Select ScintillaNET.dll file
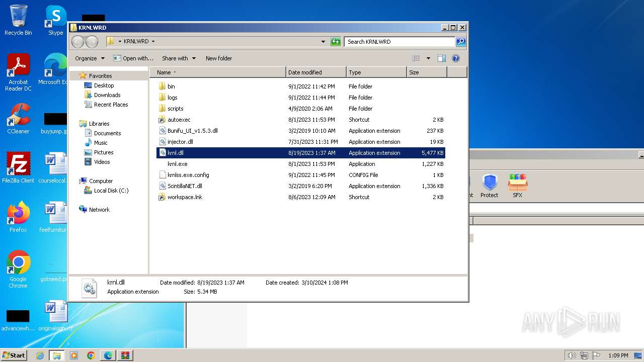The height and width of the screenshot is (362, 644). [x=301, y=186]
